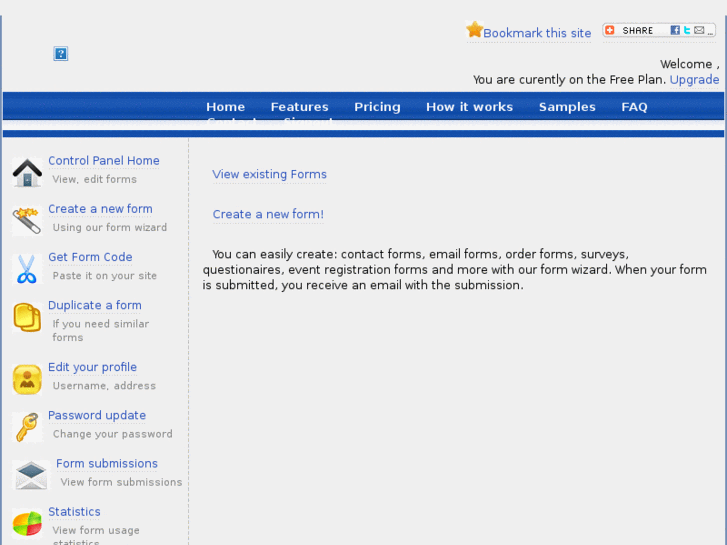Click the Edit your profile user icon
Image resolution: width=727 pixels, height=545 pixels.
click(27, 379)
